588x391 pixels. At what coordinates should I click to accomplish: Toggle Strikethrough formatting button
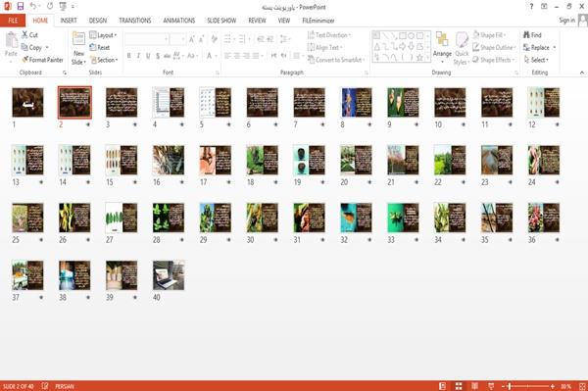168,56
